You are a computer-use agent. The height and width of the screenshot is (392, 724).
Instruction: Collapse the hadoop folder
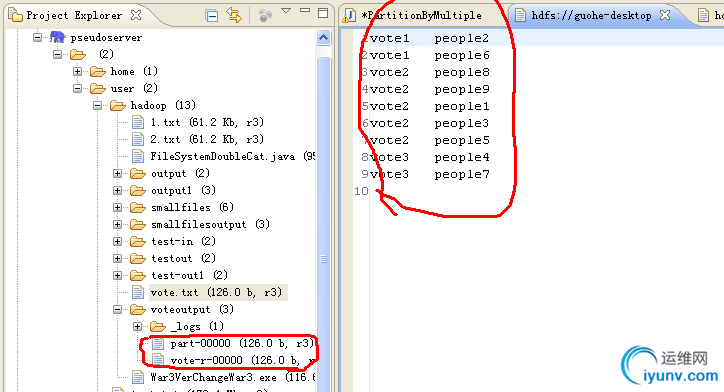click(x=97, y=106)
